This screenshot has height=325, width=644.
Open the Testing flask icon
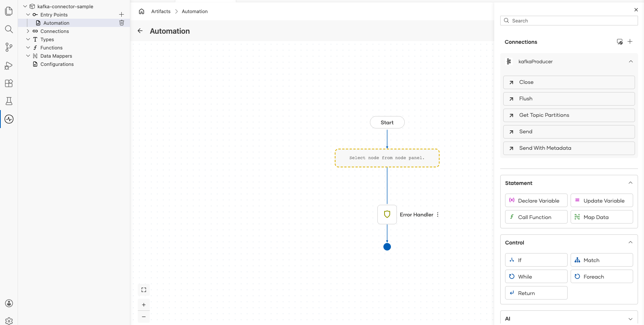(9, 101)
